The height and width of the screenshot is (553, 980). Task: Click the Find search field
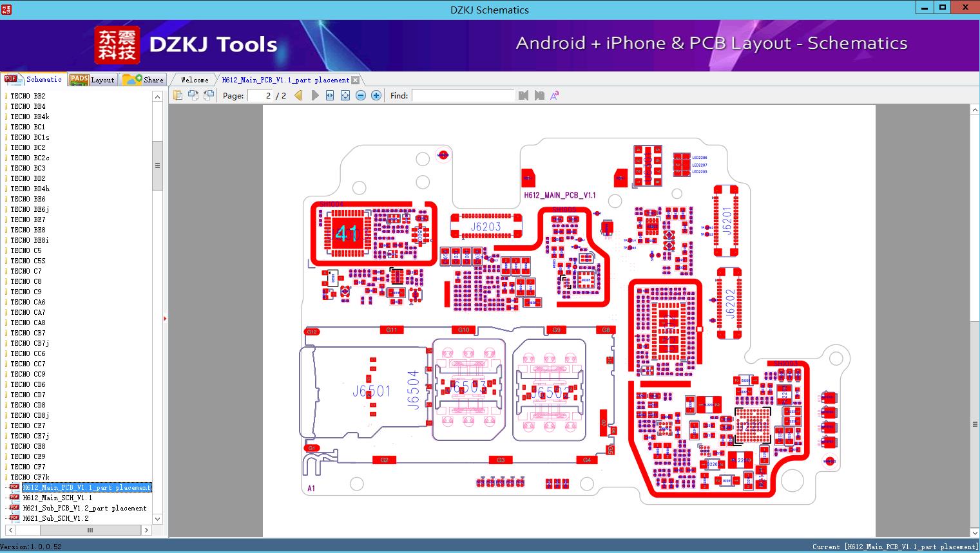tap(463, 95)
